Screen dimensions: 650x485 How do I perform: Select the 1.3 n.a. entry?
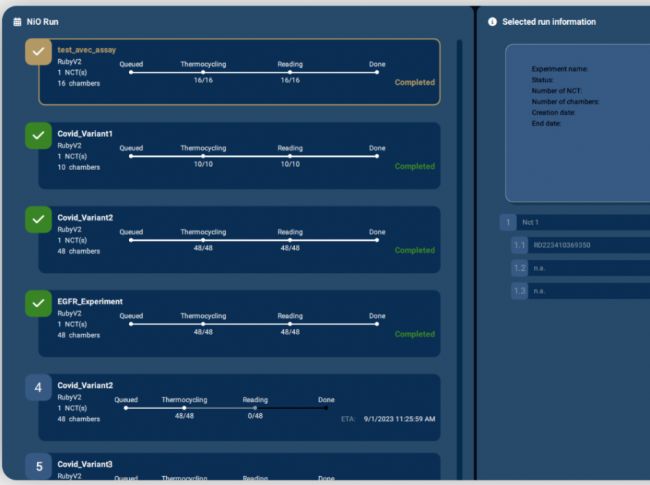[x=585, y=291]
